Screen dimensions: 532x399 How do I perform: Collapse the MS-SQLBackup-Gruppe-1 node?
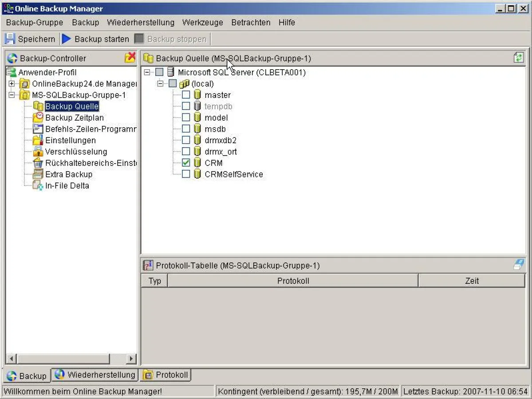point(11,95)
